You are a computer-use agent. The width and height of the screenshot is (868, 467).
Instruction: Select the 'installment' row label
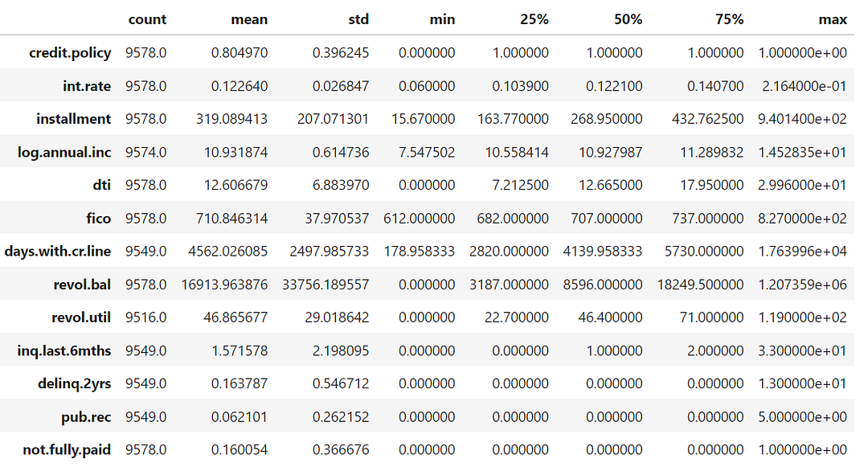(74, 118)
